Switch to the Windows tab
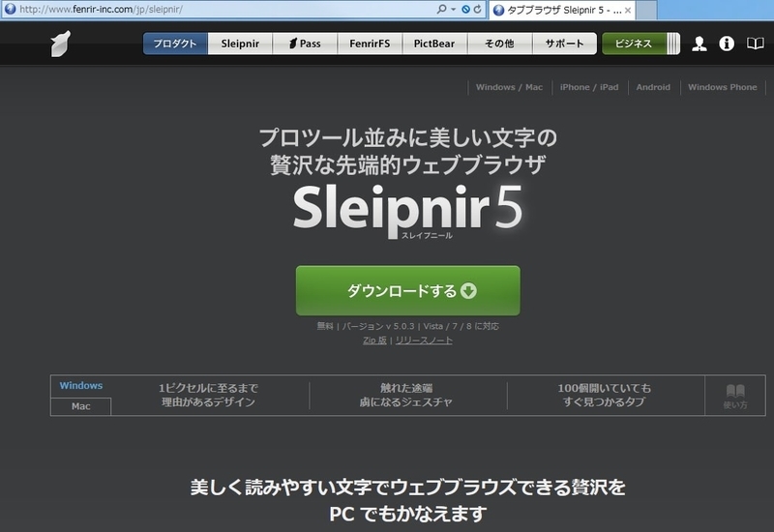The image size is (774, 532). (x=81, y=386)
